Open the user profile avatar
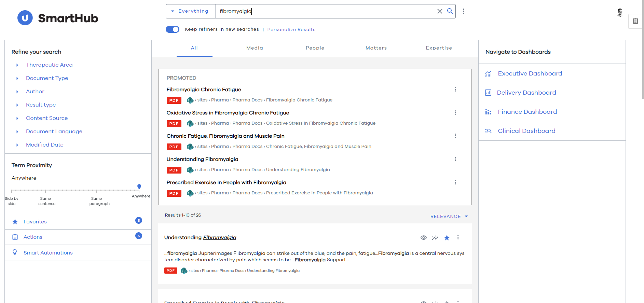 tap(620, 13)
